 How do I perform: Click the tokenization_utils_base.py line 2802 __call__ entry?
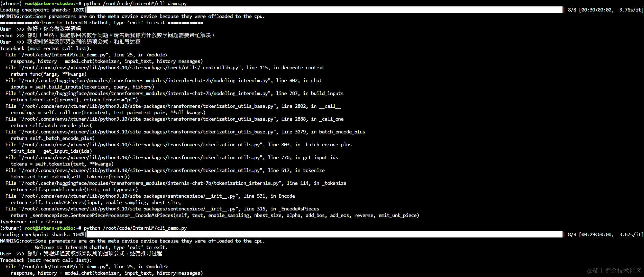click(173, 106)
